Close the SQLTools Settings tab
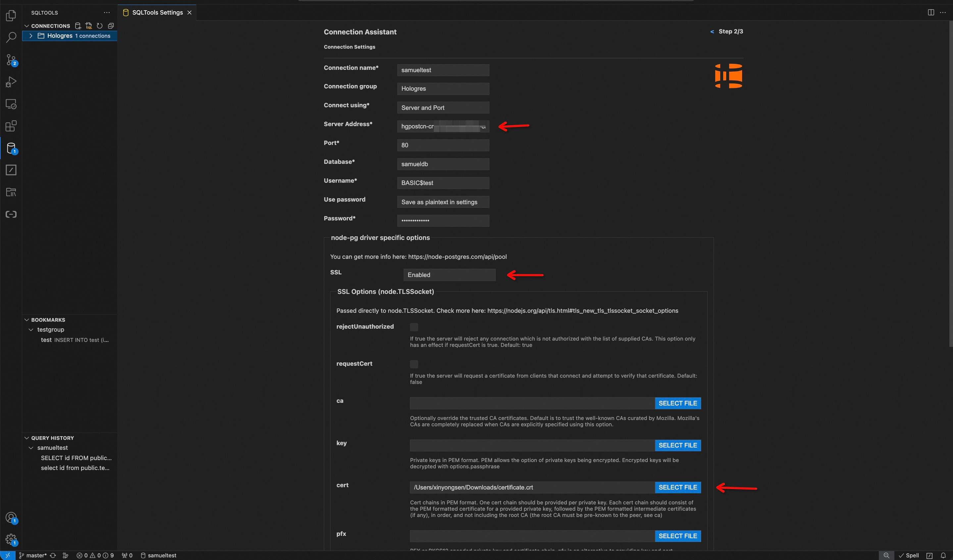Screen dimensions: 953x560 click(189, 13)
